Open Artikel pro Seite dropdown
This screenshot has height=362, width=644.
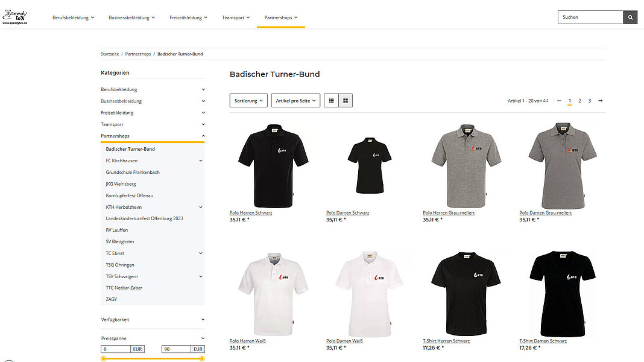pos(295,101)
